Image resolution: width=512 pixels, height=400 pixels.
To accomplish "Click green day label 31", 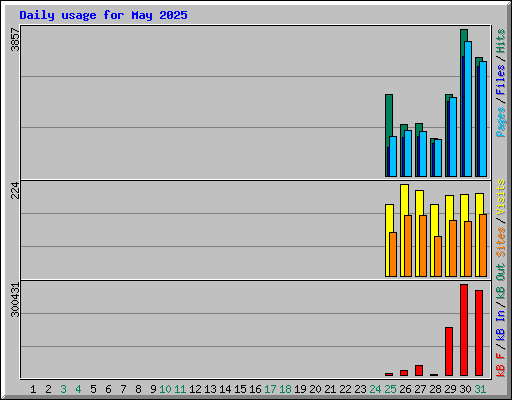I will click(x=480, y=389).
